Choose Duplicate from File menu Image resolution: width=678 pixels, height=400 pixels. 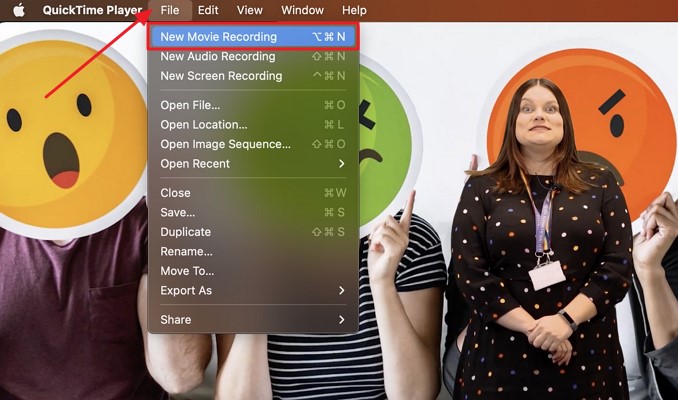click(253, 232)
